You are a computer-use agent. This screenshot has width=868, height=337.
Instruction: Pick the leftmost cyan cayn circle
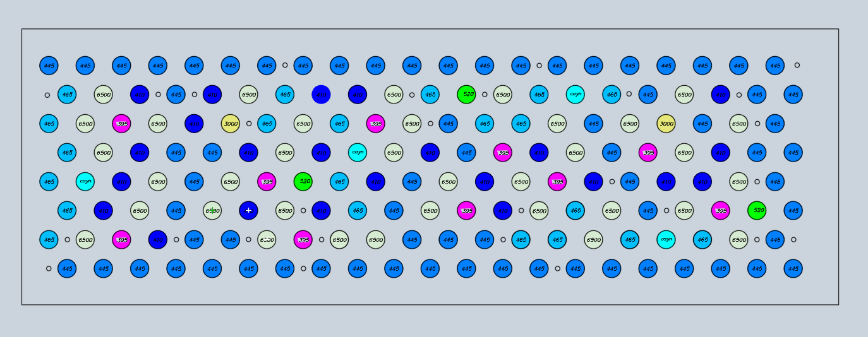pyautogui.click(x=85, y=182)
